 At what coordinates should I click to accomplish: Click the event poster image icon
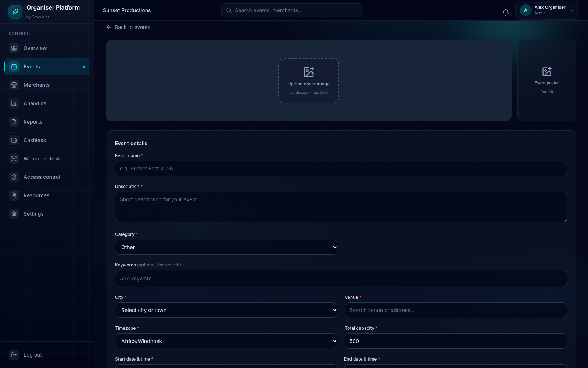(547, 71)
